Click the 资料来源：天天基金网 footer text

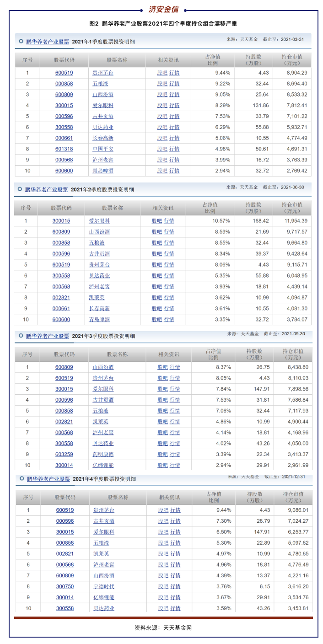[163, 628]
